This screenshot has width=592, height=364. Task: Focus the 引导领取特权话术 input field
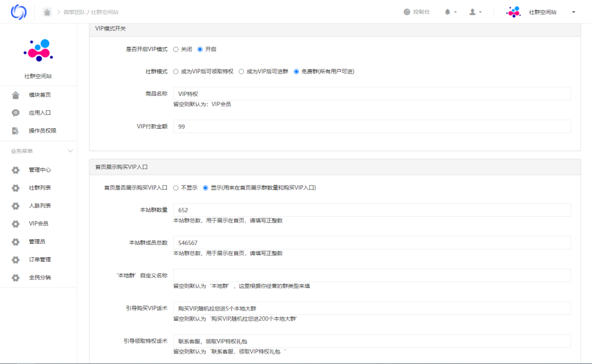tap(372, 341)
